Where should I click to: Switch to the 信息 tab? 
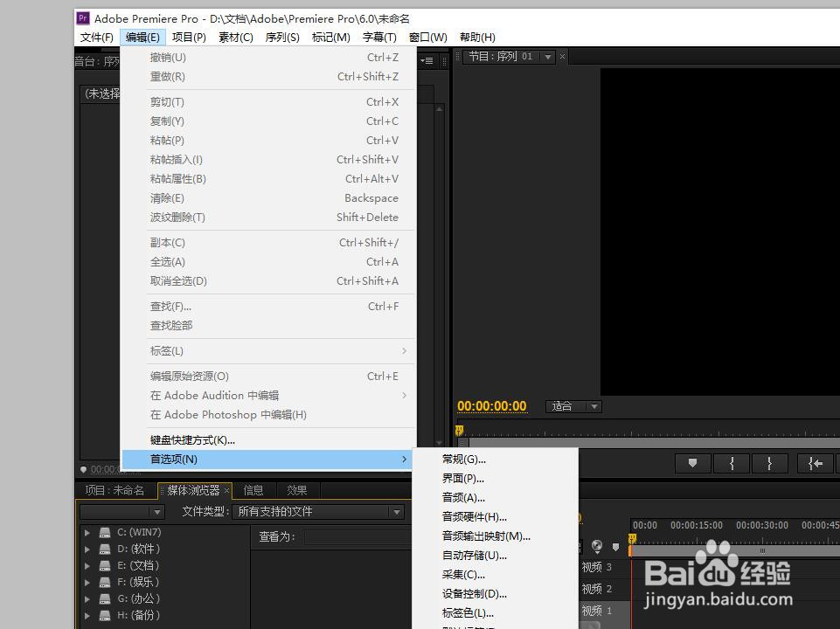253,490
